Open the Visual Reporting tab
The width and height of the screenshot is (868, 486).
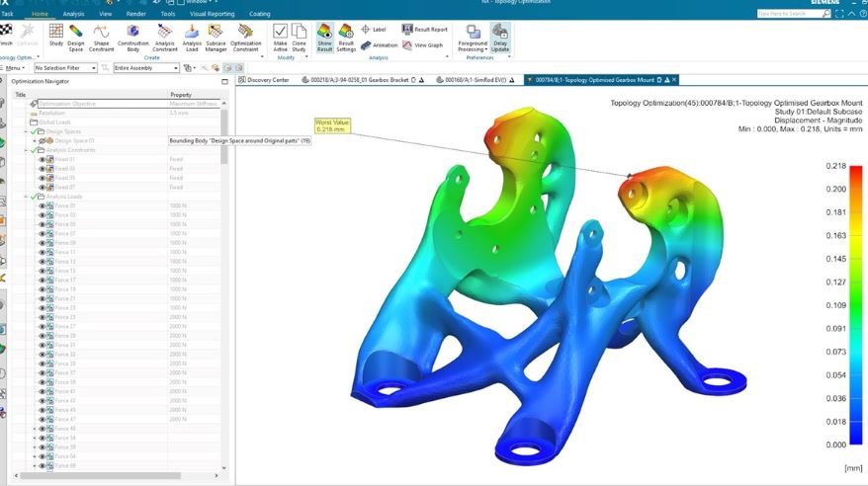(212, 13)
